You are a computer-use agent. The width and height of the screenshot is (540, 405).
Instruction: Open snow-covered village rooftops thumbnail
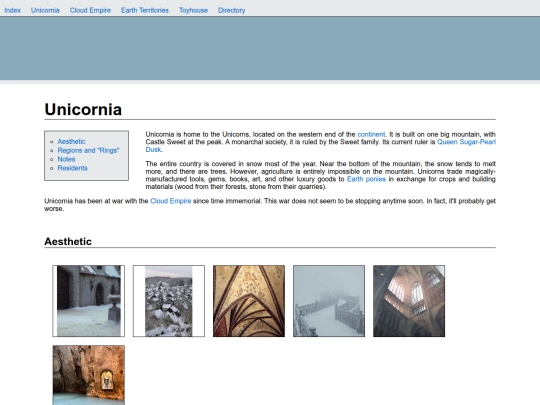[x=169, y=301]
